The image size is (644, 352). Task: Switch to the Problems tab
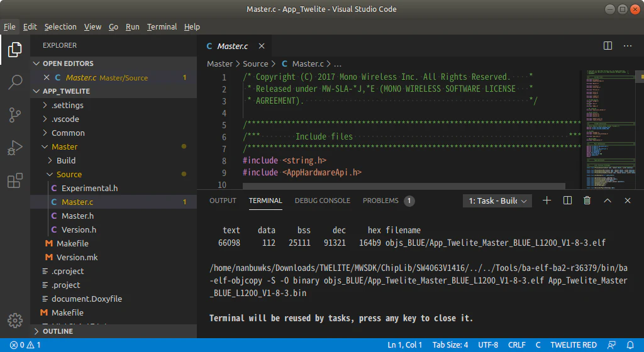point(388,201)
